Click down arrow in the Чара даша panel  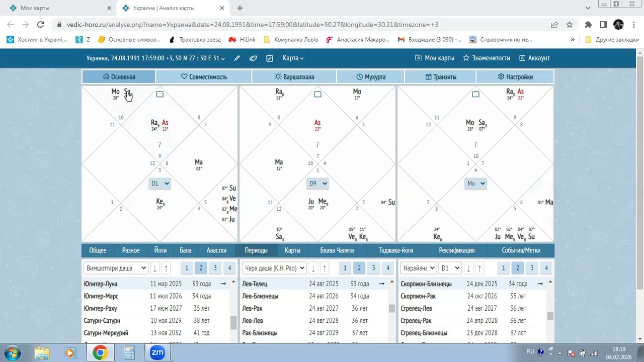point(313,268)
